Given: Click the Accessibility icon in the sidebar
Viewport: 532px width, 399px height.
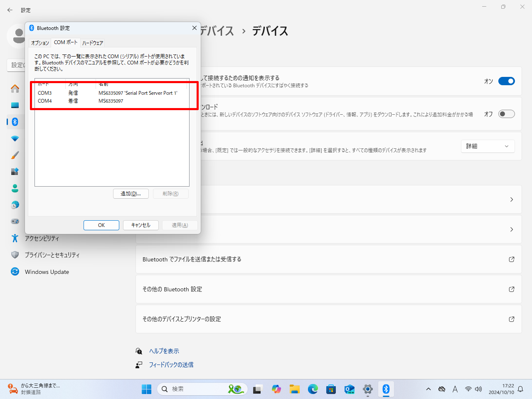Looking at the screenshot, I should 15,238.
